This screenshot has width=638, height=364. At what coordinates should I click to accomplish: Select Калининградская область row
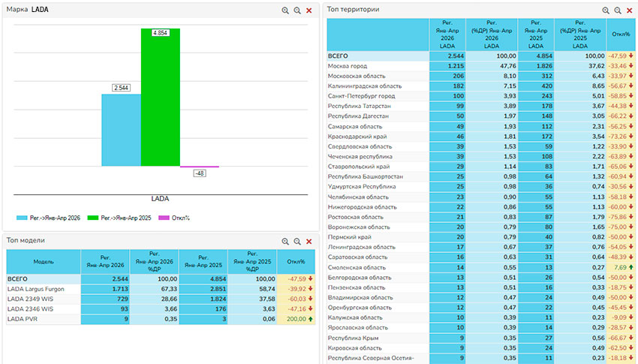pos(481,86)
